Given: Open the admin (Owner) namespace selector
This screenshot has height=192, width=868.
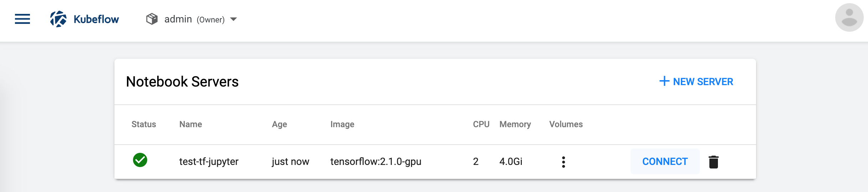Looking at the screenshot, I should [x=191, y=19].
